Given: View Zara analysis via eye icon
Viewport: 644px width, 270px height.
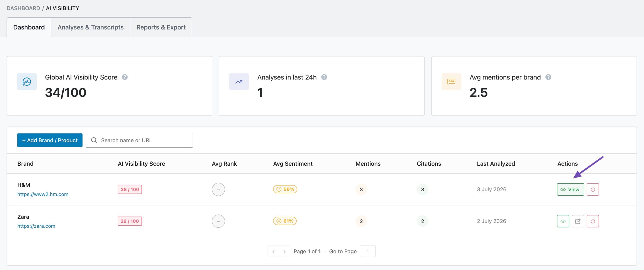Looking at the screenshot, I should click(563, 221).
